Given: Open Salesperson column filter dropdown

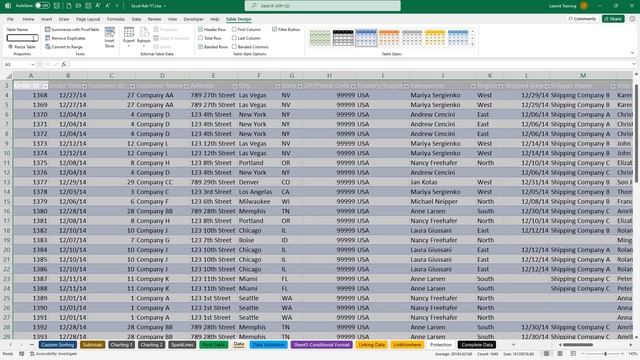Looking at the screenshot, I should point(473,86).
